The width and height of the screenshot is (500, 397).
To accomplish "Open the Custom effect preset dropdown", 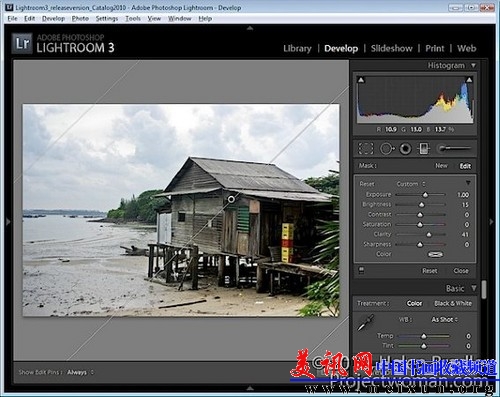I will click(x=411, y=184).
